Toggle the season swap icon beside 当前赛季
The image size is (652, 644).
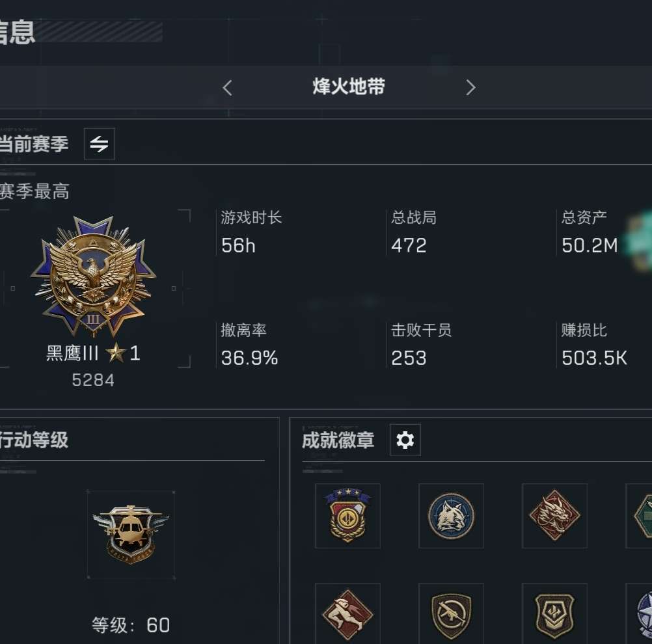coord(100,144)
